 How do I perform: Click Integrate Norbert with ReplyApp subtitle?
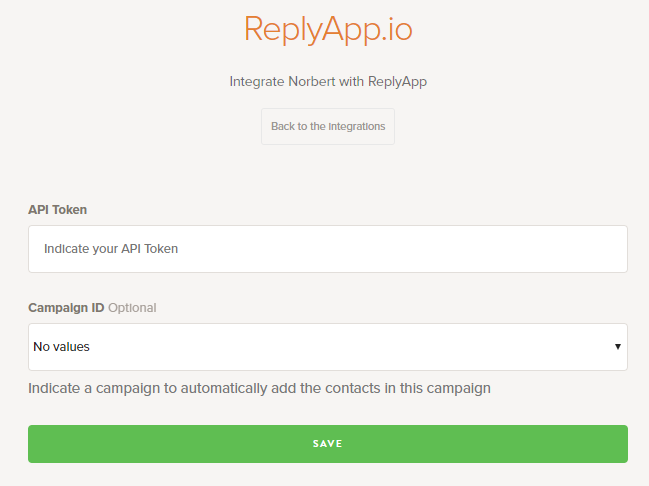(328, 81)
